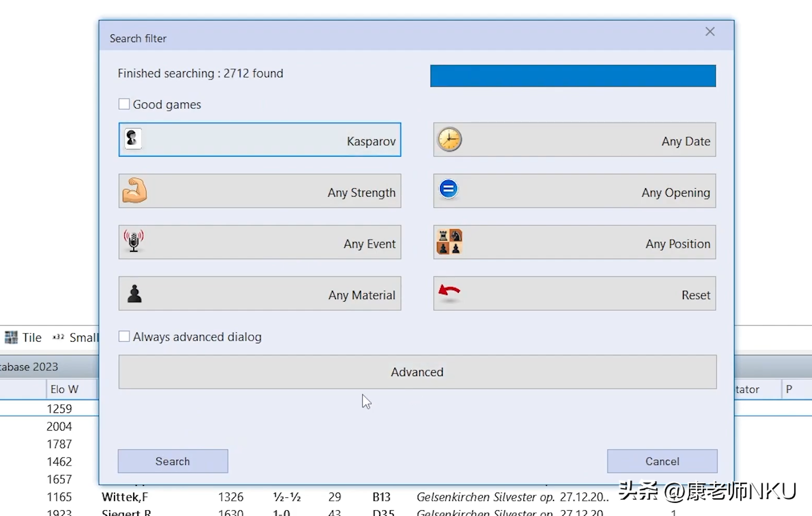Viewport: 812px width, 516px height.
Task: Click the ½-½ result in Wittek row
Action: tap(287, 497)
